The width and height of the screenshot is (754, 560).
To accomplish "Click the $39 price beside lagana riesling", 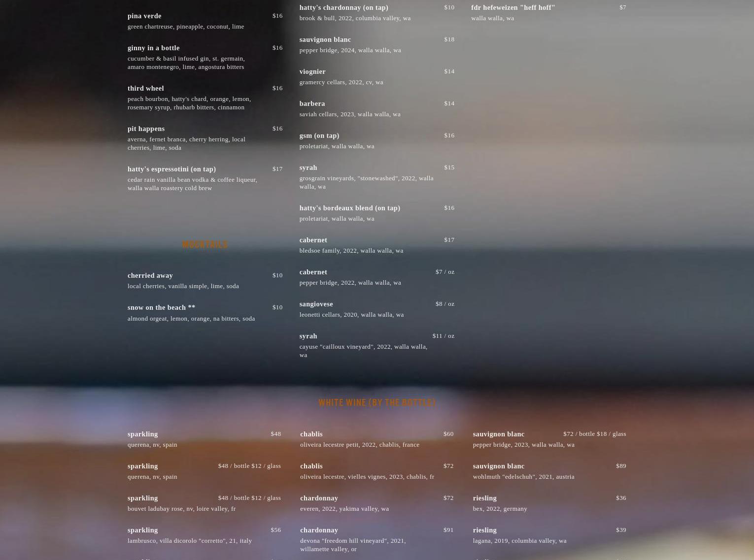I will click(x=621, y=529).
